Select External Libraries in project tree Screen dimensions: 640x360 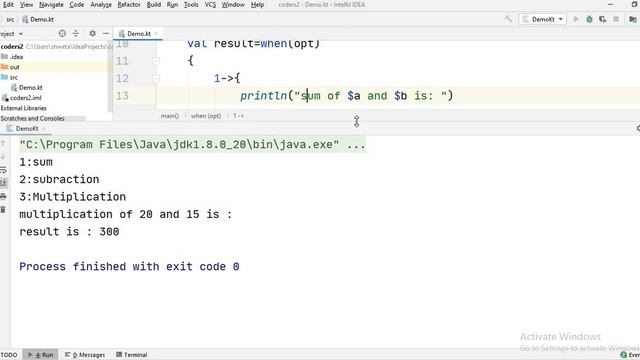(24, 108)
